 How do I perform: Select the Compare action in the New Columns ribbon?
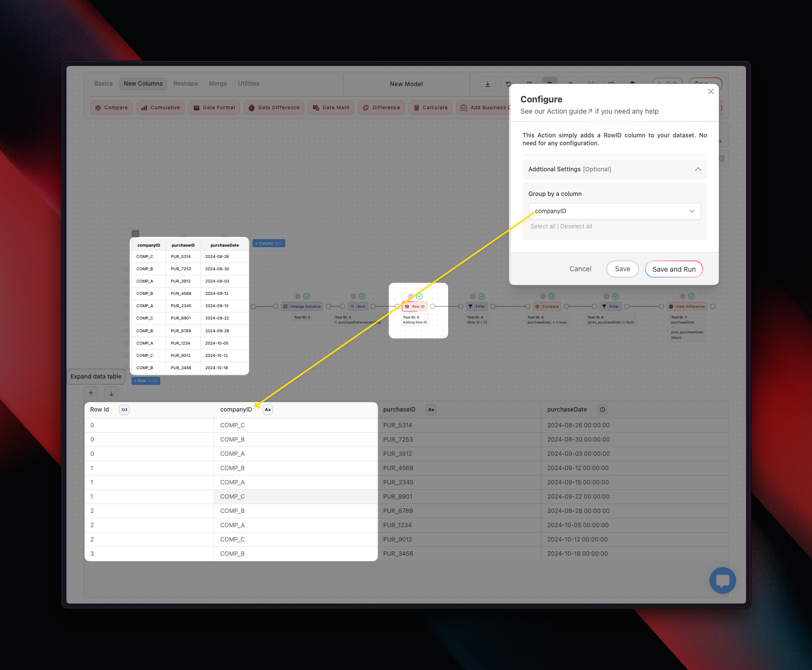click(111, 107)
